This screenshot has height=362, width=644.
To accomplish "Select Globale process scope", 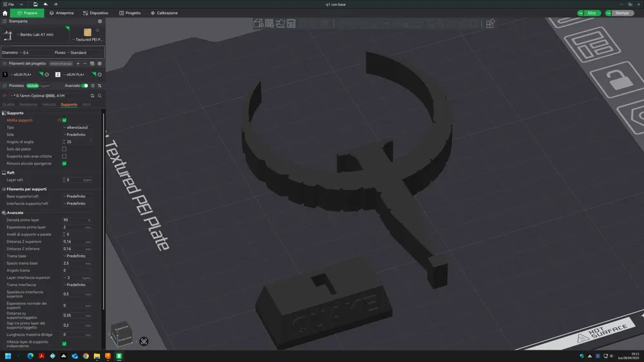I will (x=32, y=86).
